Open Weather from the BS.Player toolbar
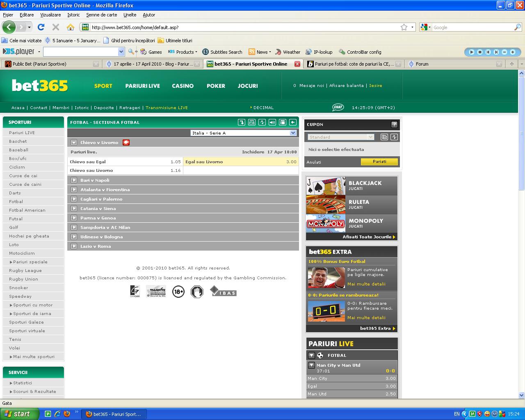525x420 pixels. pos(288,52)
